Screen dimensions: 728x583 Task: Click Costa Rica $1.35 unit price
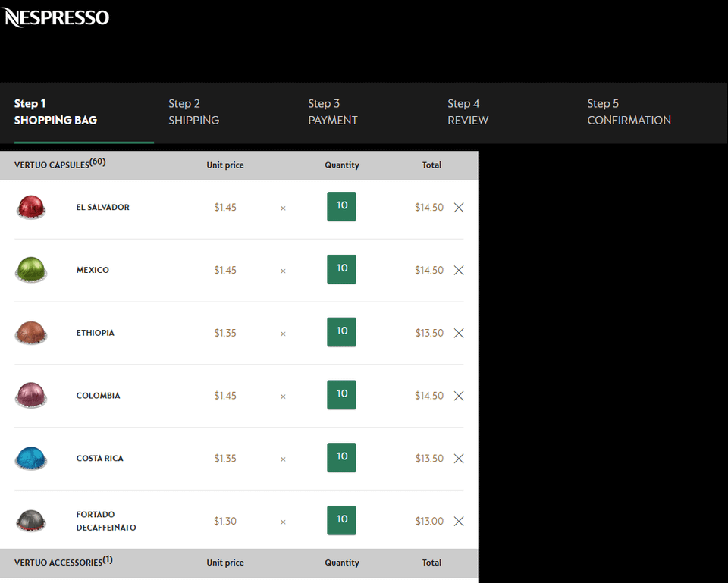tap(225, 459)
